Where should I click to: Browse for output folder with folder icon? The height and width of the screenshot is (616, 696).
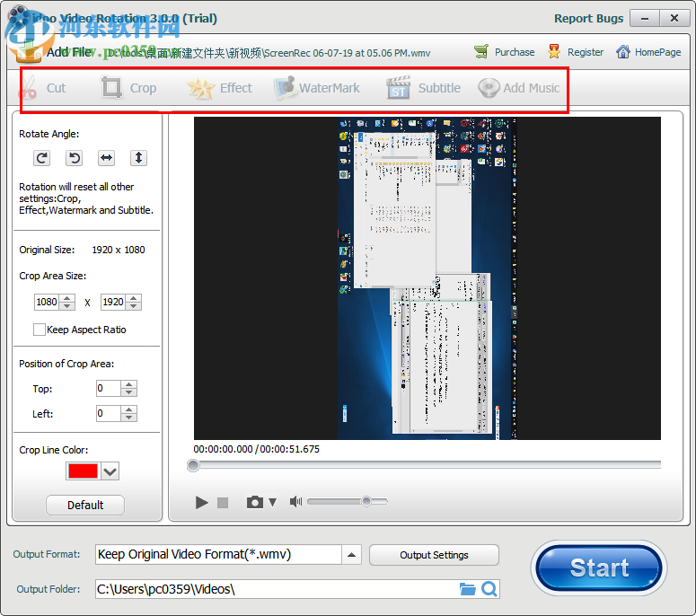[x=467, y=589]
